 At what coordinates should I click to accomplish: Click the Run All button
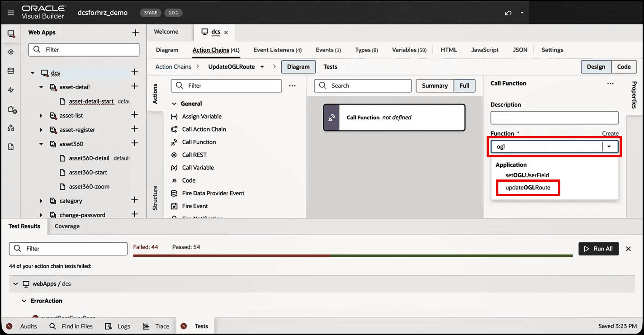click(x=598, y=249)
